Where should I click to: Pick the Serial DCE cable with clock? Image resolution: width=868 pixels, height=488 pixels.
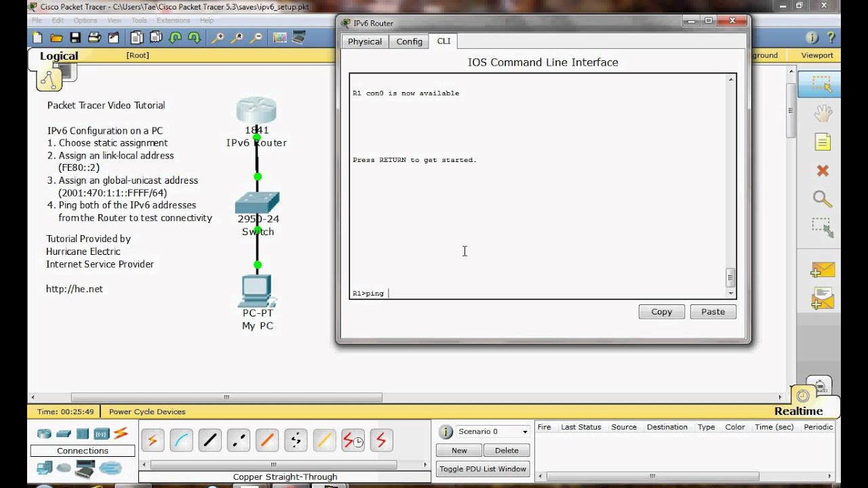353,441
